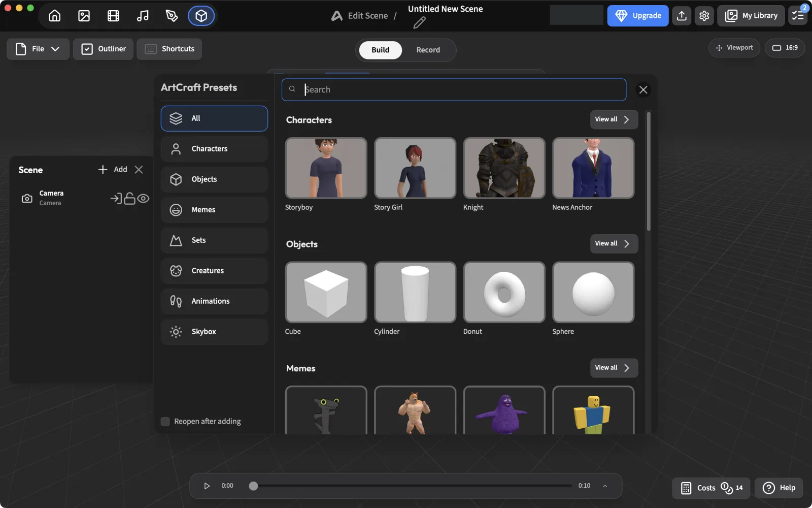Expand Characters View all
812x508 pixels.
point(614,119)
